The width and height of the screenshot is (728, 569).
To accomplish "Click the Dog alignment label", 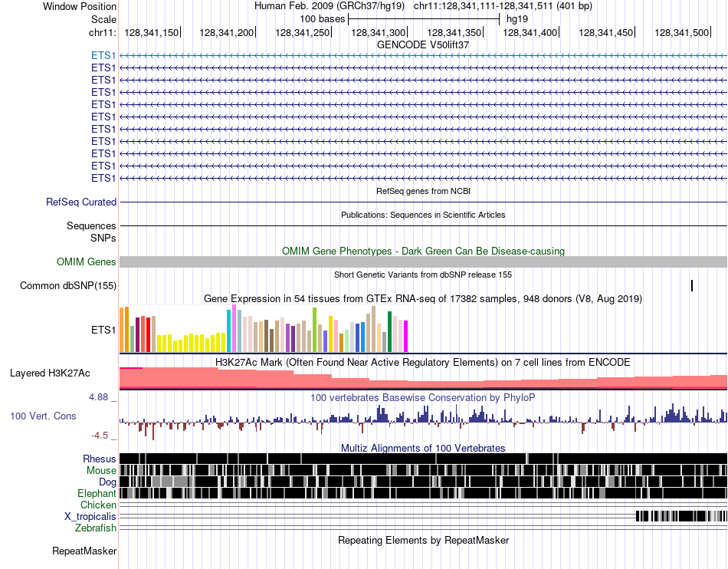I will [107, 482].
